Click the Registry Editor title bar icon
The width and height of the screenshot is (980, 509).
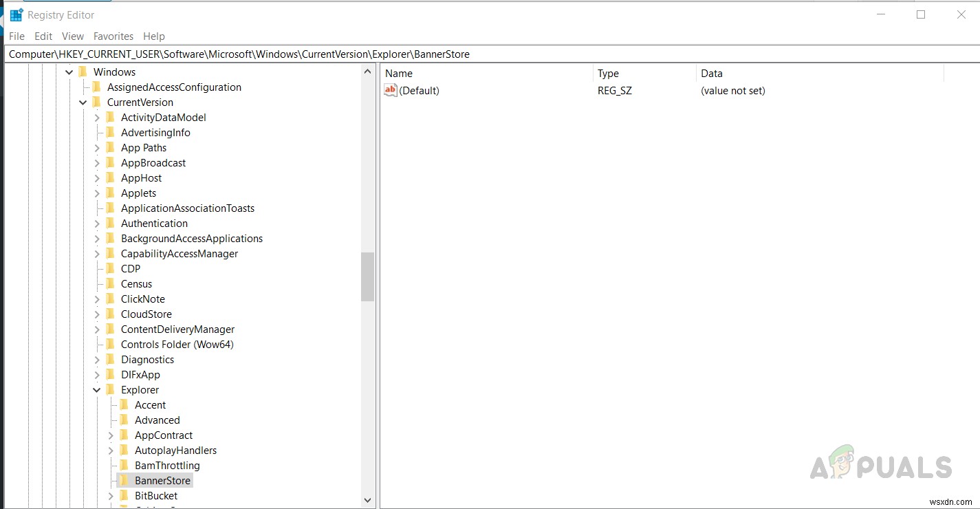[17, 15]
